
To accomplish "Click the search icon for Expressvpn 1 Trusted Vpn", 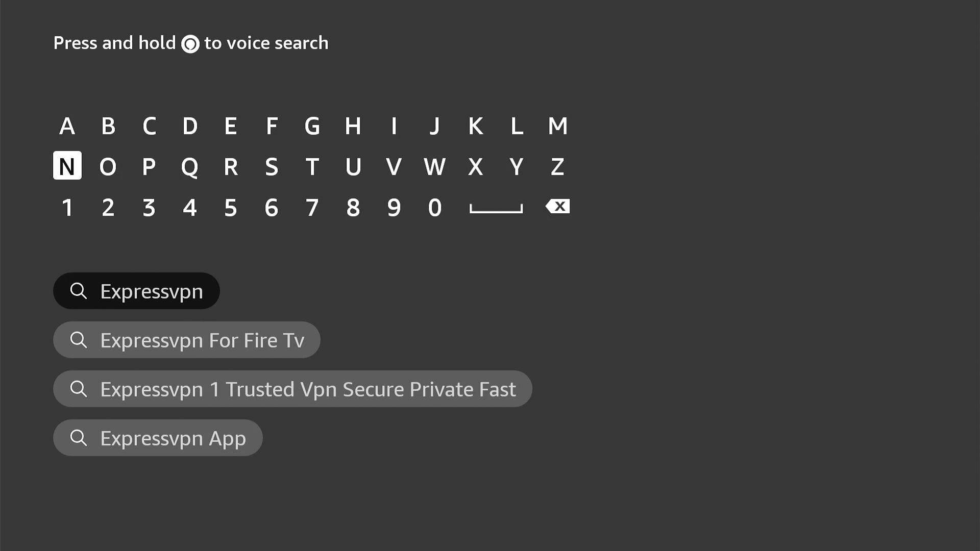I will pos(79,389).
